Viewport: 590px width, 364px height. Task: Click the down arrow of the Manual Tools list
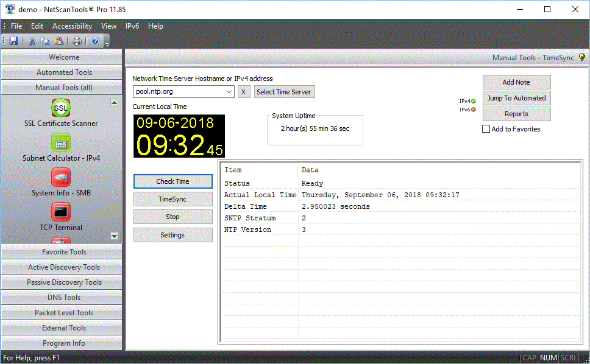115,236
